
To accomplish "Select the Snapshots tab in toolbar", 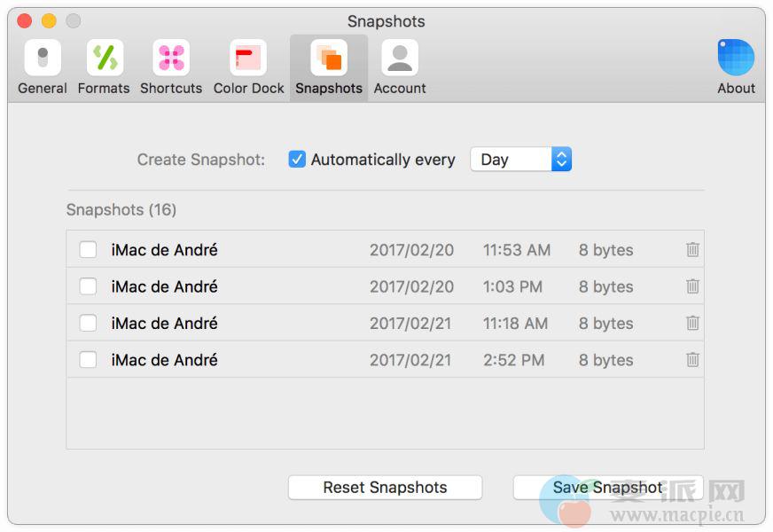I will 329,67.
